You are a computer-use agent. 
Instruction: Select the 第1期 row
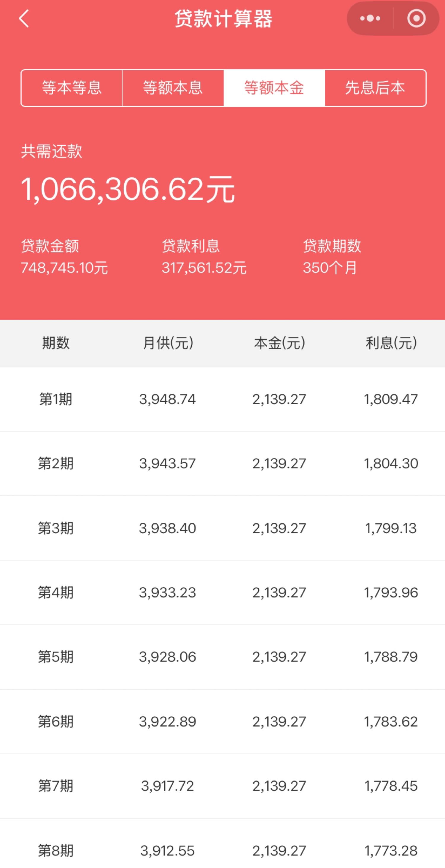point(222,399)
